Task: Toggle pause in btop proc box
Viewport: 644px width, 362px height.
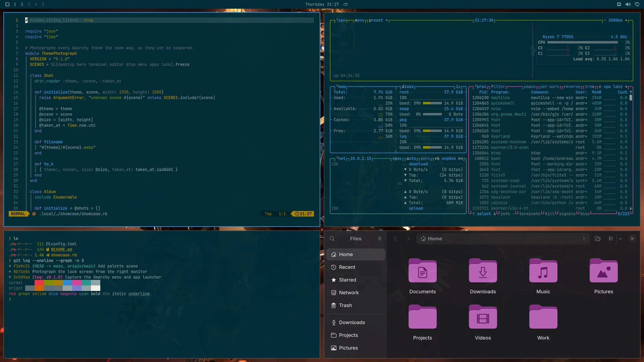Action: point(530,87)
